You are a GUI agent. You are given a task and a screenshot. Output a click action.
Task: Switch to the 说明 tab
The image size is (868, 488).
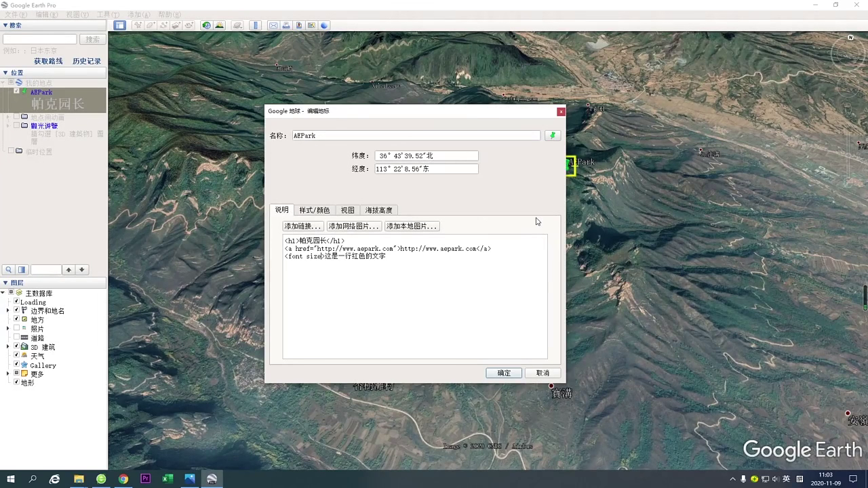[x=281, y=210]
